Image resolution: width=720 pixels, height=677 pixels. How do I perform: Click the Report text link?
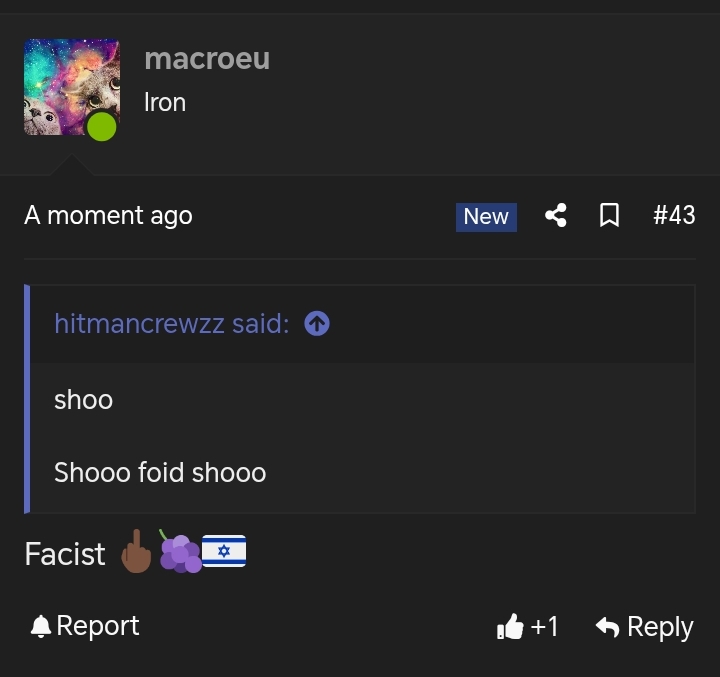pos(98,626)
